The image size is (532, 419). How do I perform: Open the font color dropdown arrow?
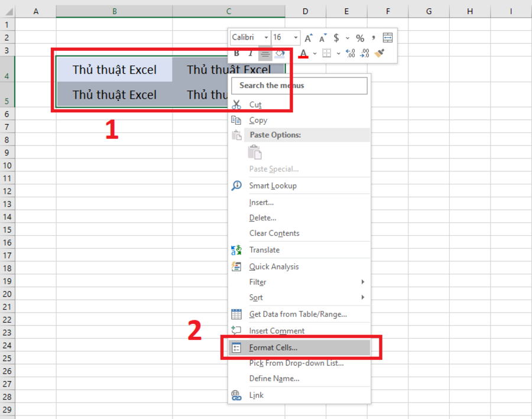[314, 54]
